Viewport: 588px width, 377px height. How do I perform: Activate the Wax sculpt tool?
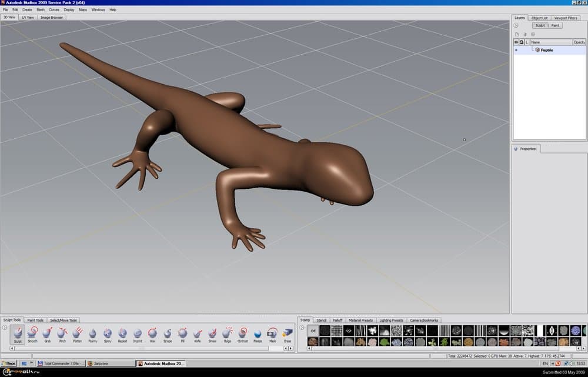click(x=152, y=335)
